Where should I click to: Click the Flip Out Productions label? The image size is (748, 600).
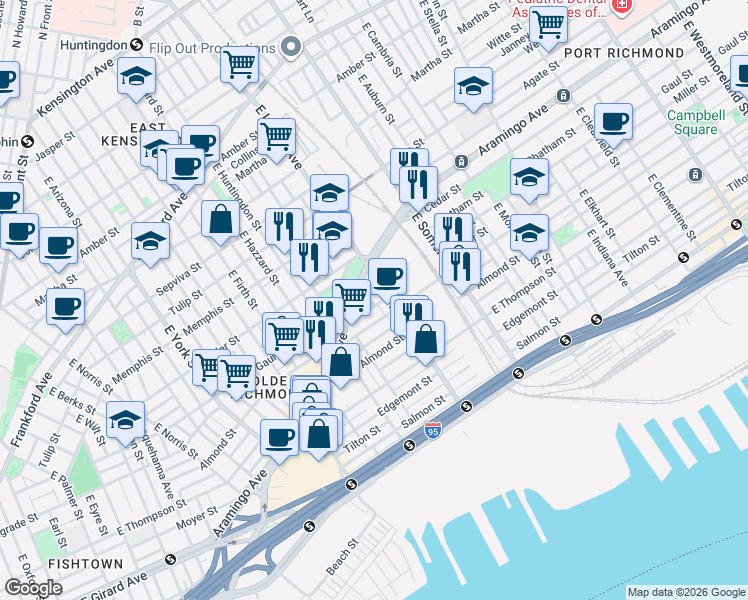coord(212,48)
